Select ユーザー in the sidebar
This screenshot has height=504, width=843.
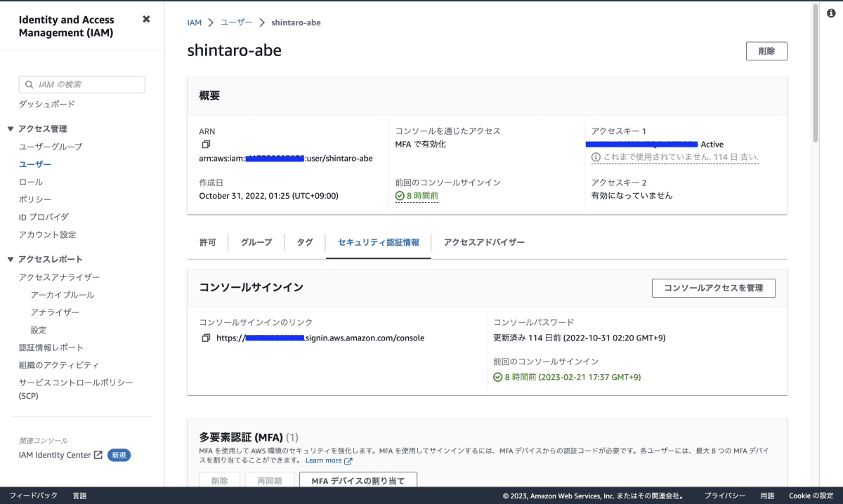coord(35,164)
